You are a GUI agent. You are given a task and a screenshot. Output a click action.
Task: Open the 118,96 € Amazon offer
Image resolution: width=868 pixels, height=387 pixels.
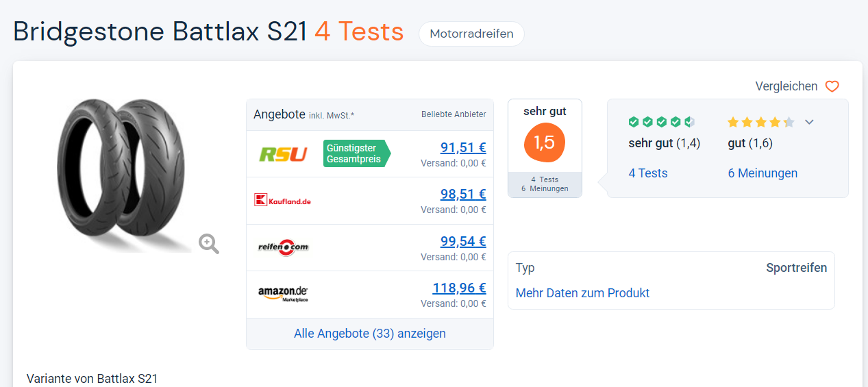click(459, 288)
